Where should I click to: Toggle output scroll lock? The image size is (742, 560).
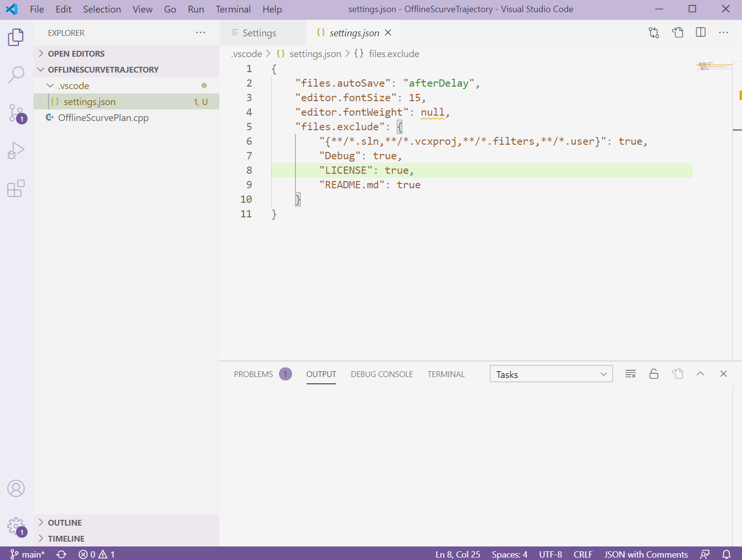tap(654, 374)
